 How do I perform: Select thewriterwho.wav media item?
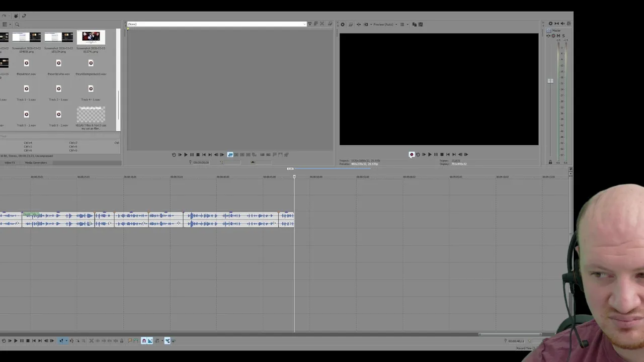[x=58, y=66]
